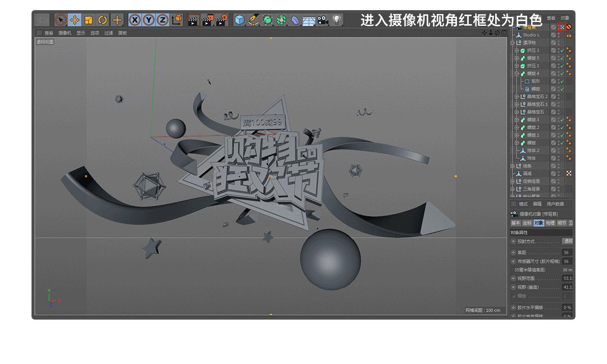Open viewport 面板 menu
This screenshot has width=607, height=364.
click(123, 33)
